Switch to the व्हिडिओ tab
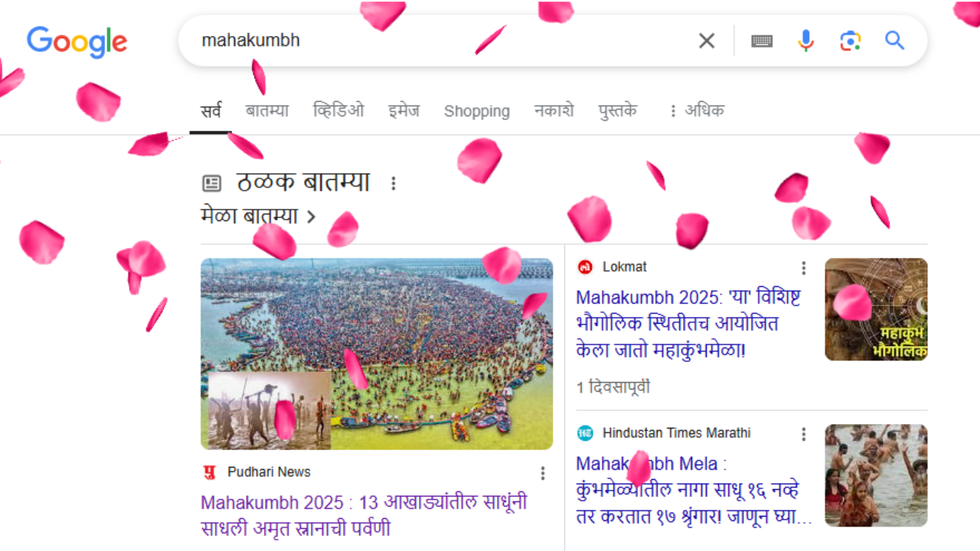The width and height of the screenshot is (980, 551). click(x=338, y=111)
